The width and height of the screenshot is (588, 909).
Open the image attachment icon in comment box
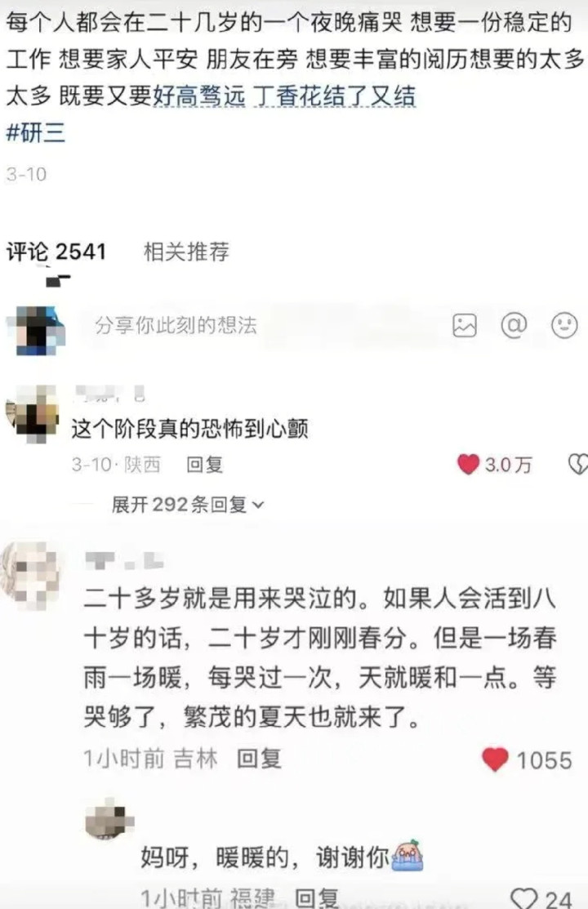[x=465, y=325]
